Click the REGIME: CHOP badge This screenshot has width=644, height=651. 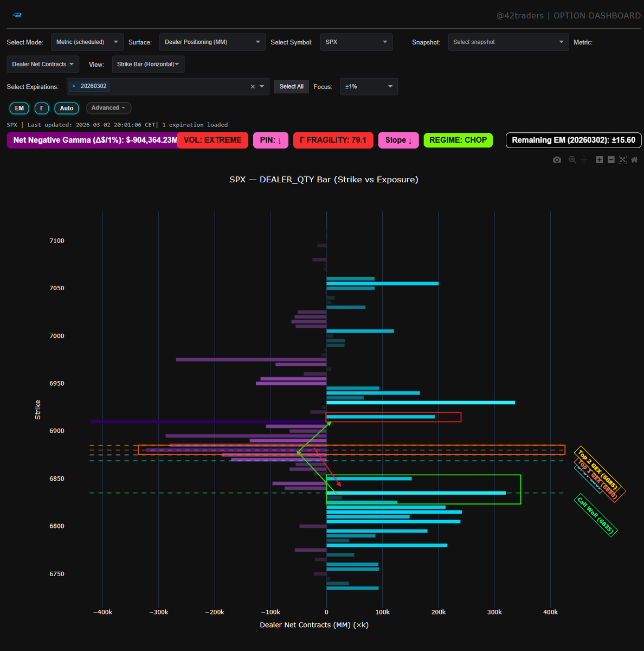click(x=458, y=140)
